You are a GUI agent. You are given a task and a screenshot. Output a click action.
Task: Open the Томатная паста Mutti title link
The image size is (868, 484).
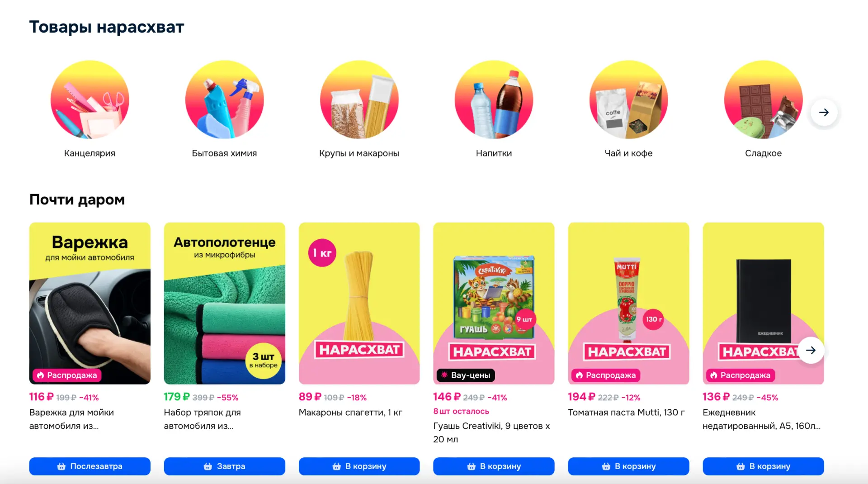click(x=626, y=412)
